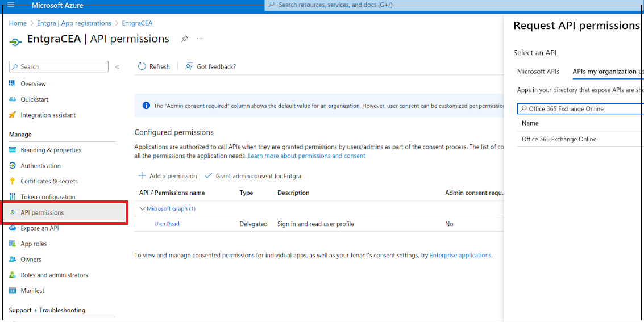Click the sidebar Search field
Viewport: 644px width, 322px height.
[59, 66]
